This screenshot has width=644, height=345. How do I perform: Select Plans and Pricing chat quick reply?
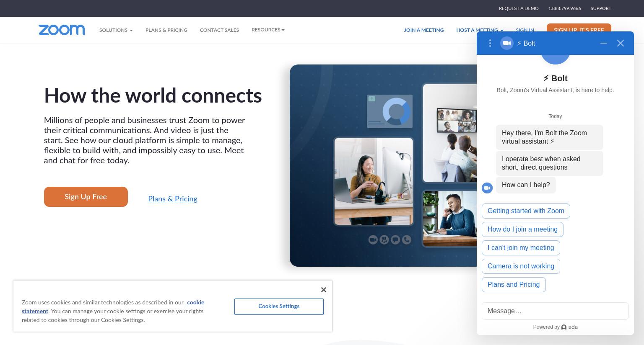tap(514, 285)
